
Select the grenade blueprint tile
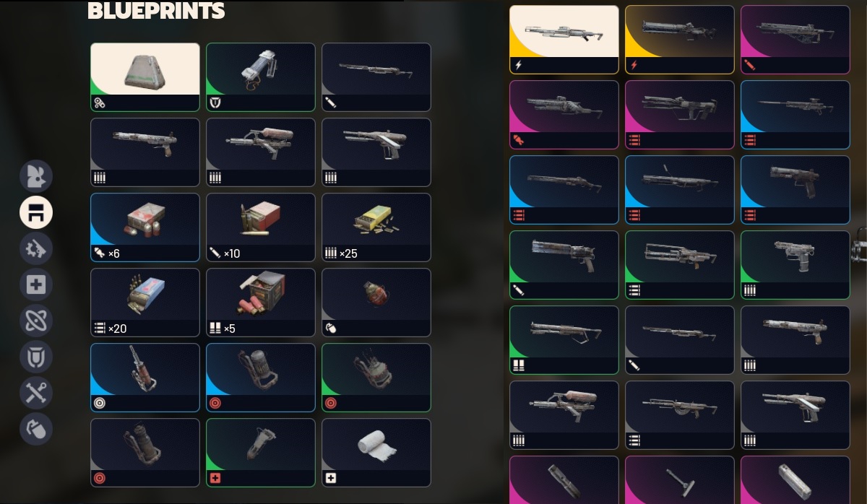click(x=376, y=303)
